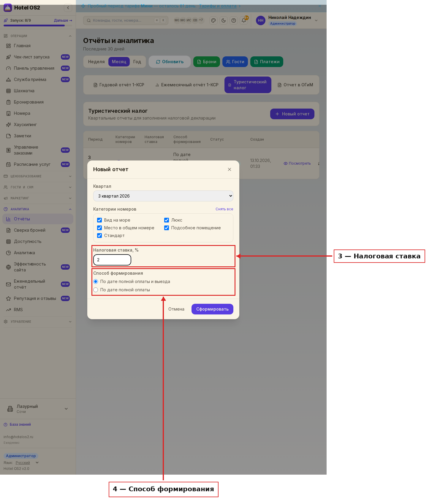The width and height of the screenshot is (432, 504).
Task: Click the Доступность grid icon in sidebar
Action: pos(8,241)
